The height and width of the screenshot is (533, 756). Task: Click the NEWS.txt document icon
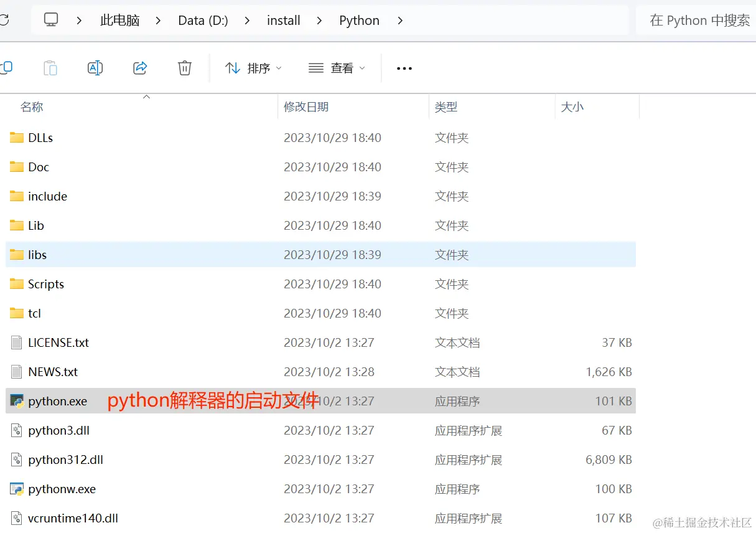(x=17, y=372)
